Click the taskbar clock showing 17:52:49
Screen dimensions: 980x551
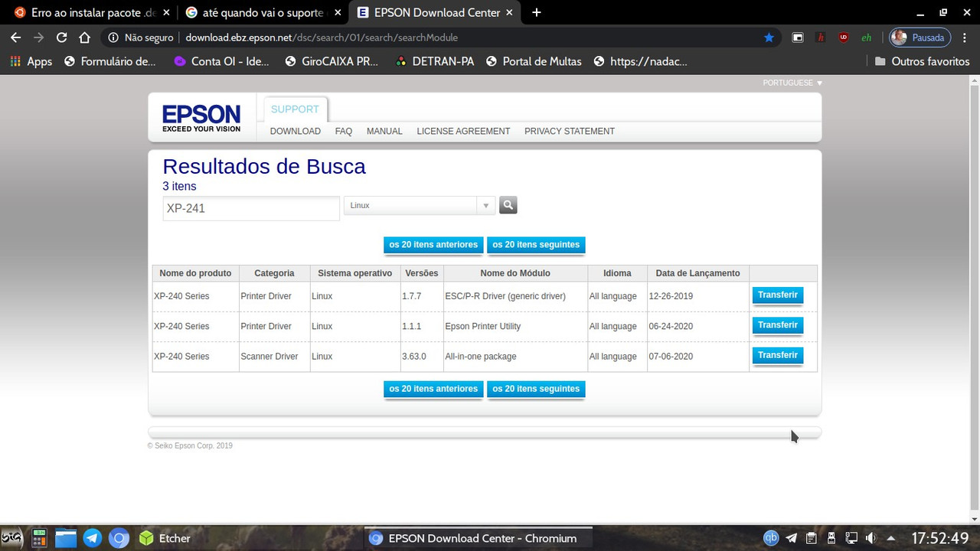pos(939,538)
